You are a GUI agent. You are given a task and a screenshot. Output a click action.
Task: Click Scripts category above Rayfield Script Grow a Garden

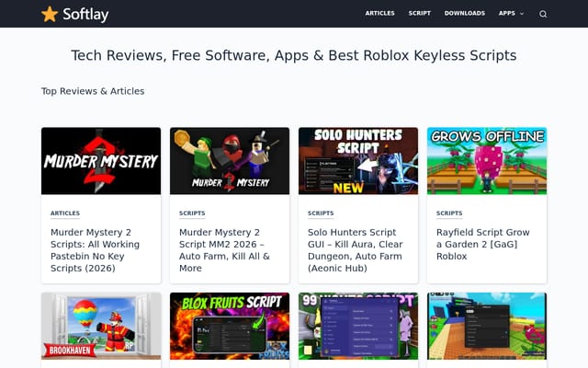[x=449, y=213]
